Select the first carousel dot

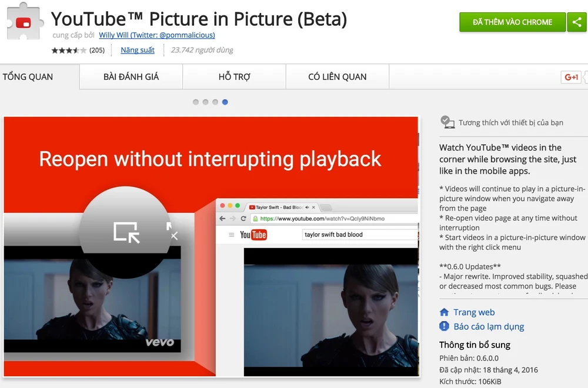coord(196,102)
